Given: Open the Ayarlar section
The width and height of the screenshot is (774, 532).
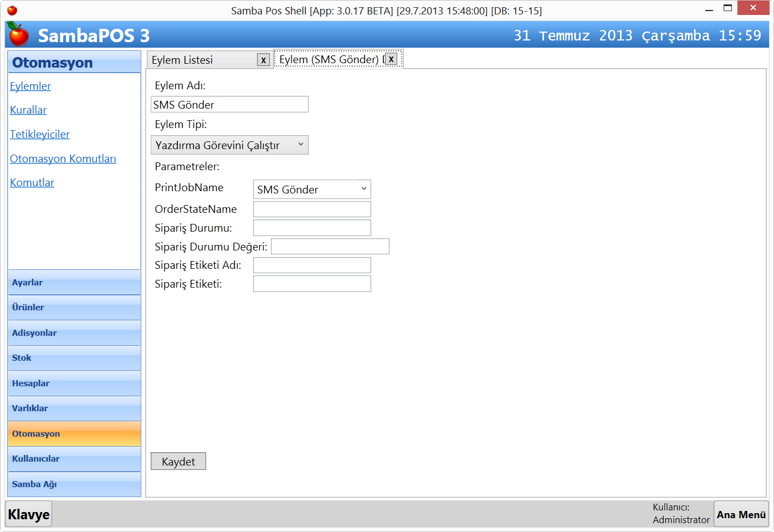Looking at the screenshot, I should click(74, 283).
